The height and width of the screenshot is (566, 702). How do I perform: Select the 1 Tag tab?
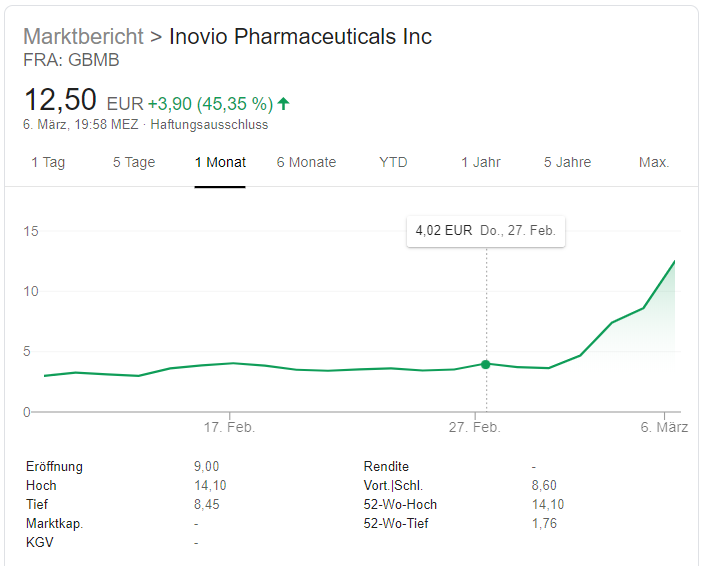click(x=48, y=162)
